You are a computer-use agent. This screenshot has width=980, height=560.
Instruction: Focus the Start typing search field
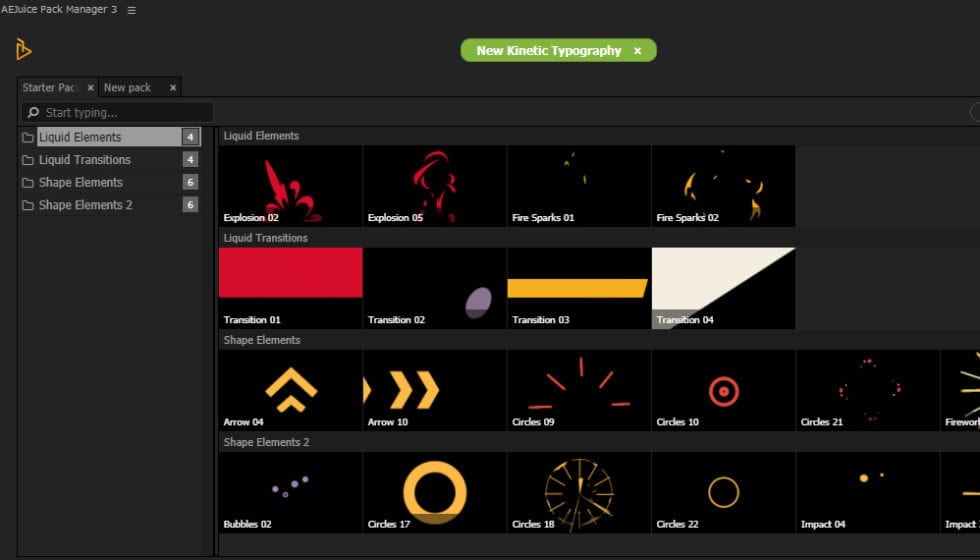pos(118,112)
